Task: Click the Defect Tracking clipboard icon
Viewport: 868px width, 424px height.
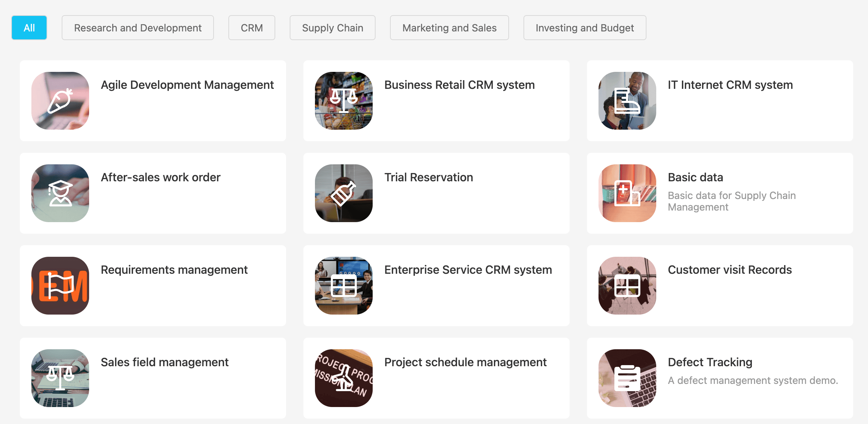Action: (627, 378)
